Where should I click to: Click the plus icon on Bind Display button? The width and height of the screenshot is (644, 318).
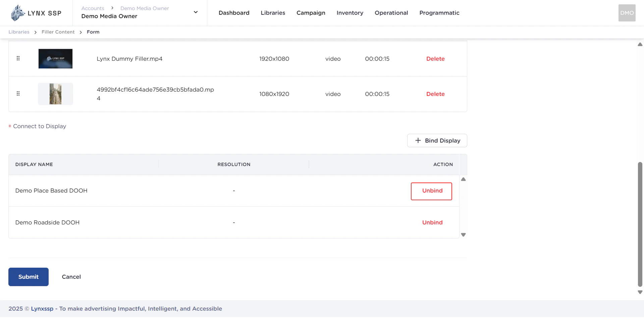(x=418, y=141)
